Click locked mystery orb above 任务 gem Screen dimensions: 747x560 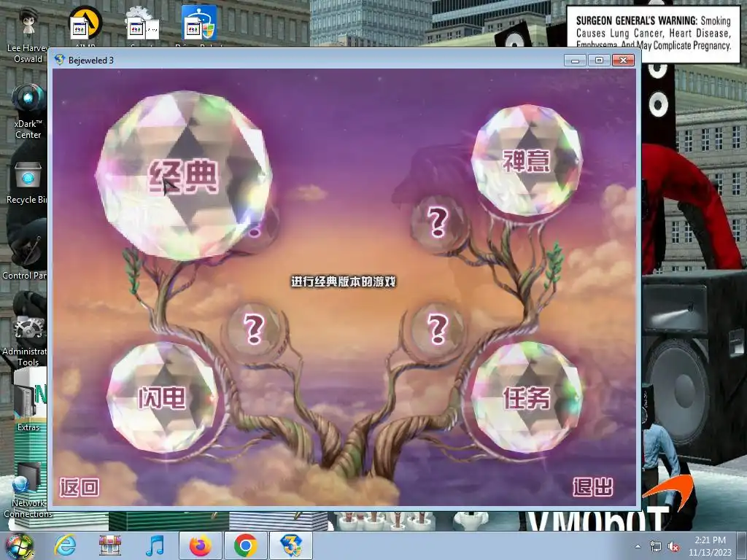click(438, 329)
